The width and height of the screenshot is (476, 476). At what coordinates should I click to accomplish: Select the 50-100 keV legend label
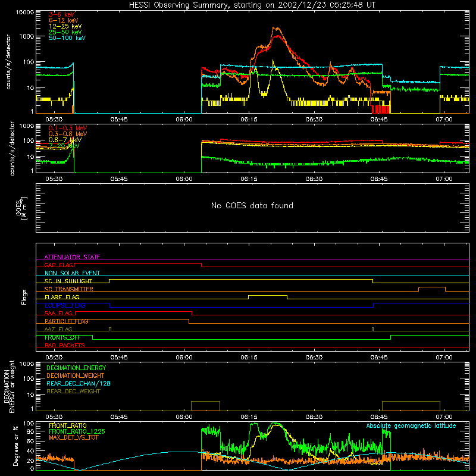(x=67, y=38)
